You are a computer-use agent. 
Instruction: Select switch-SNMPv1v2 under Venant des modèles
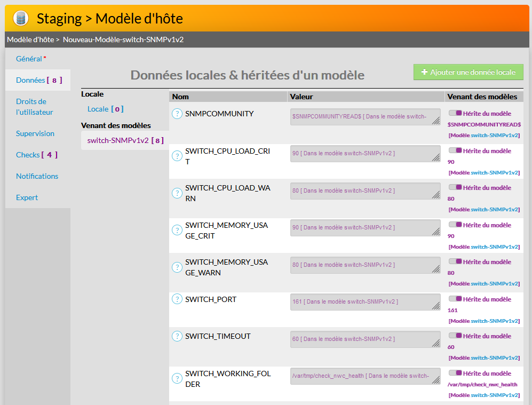point(118,140)
